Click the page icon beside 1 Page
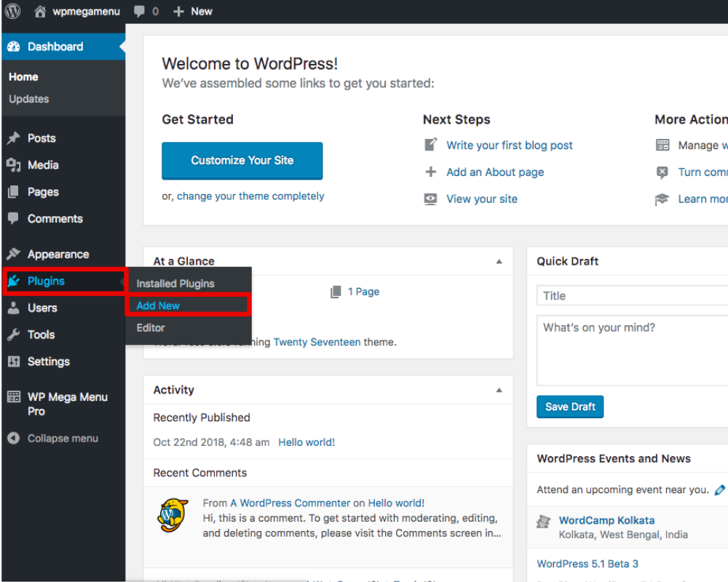This screenshot has height=582, width=728. coord(336,292)
